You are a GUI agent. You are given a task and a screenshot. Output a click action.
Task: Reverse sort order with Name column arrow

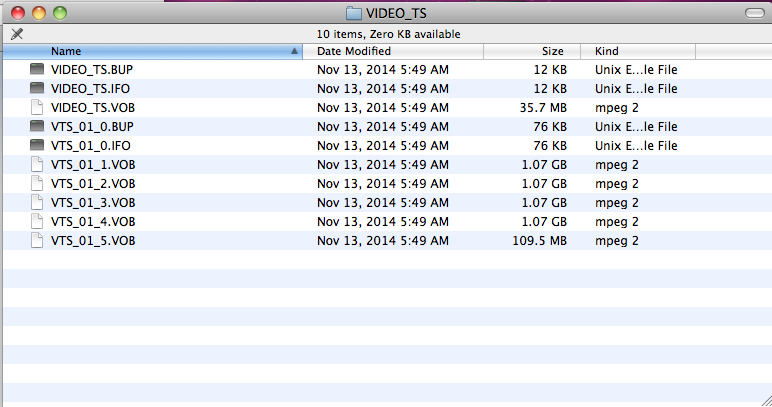click(x=294, y=51)
